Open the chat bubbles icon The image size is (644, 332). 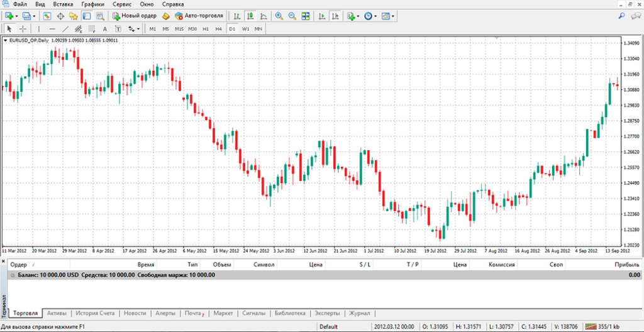[x=636, y=16]
